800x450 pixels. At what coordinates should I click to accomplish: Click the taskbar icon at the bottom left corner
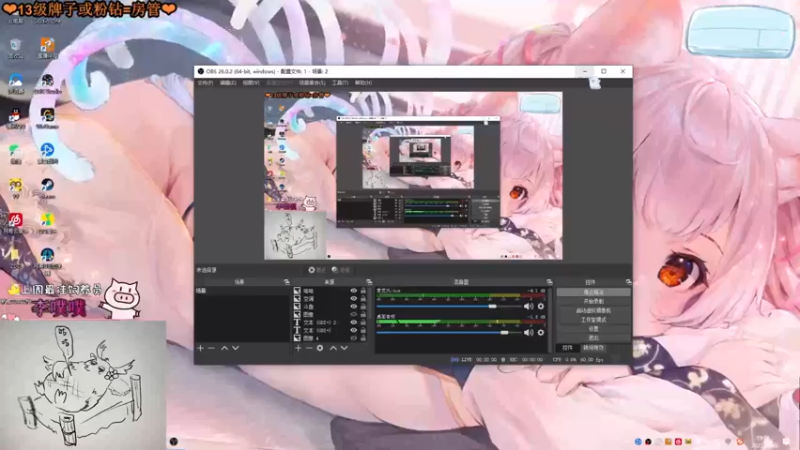(173, 441)
